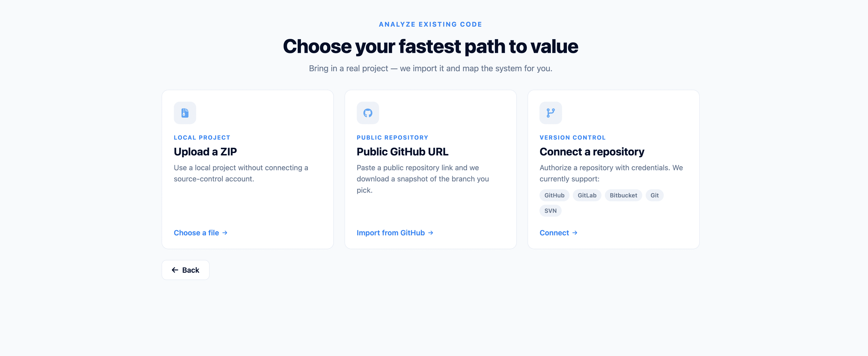868x356 pixels.
Task: Select the Bitbucket provider chip
Action: [623, 195]
